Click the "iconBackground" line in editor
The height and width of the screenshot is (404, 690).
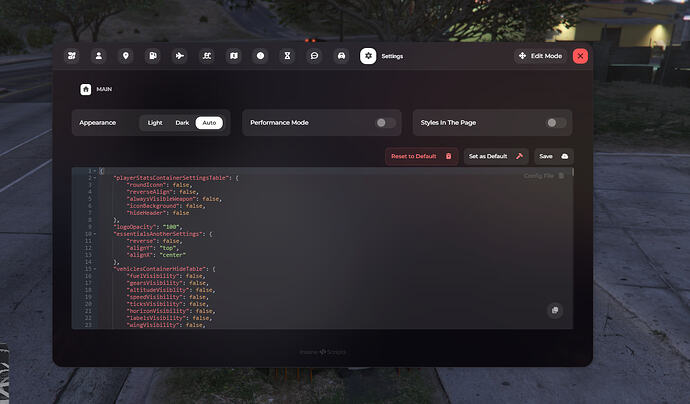[166, 206]
